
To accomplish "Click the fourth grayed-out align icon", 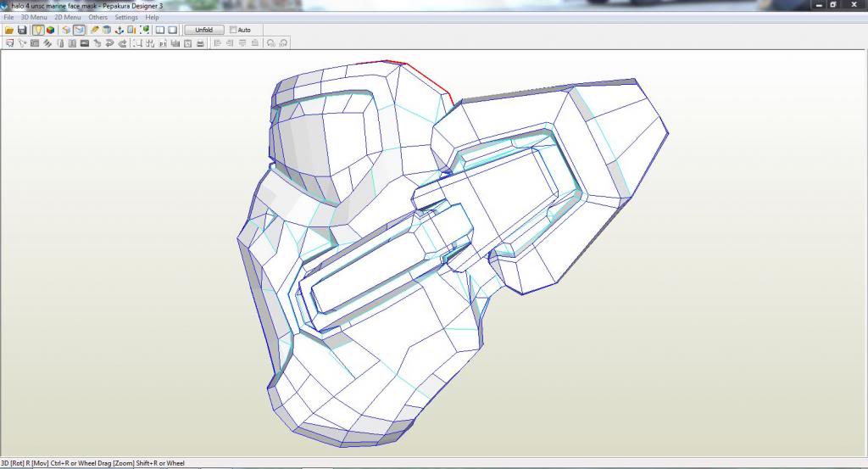I will [254, 43].
